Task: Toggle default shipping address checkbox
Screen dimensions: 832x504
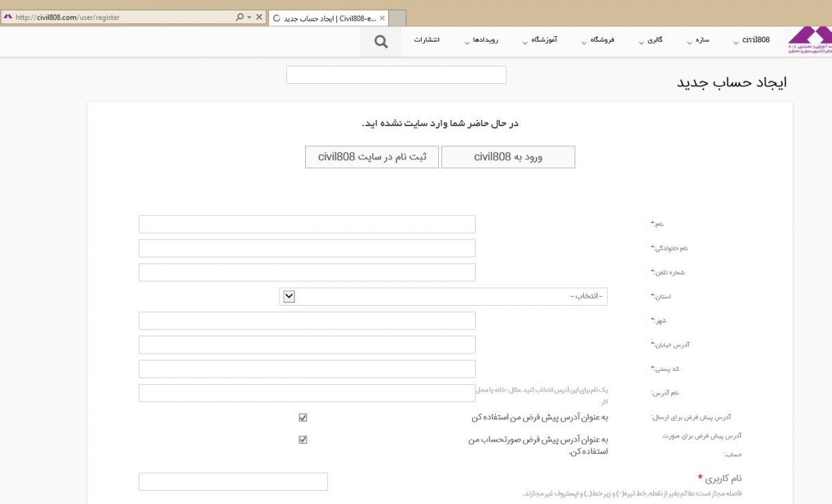Action: tap(302, 417)
